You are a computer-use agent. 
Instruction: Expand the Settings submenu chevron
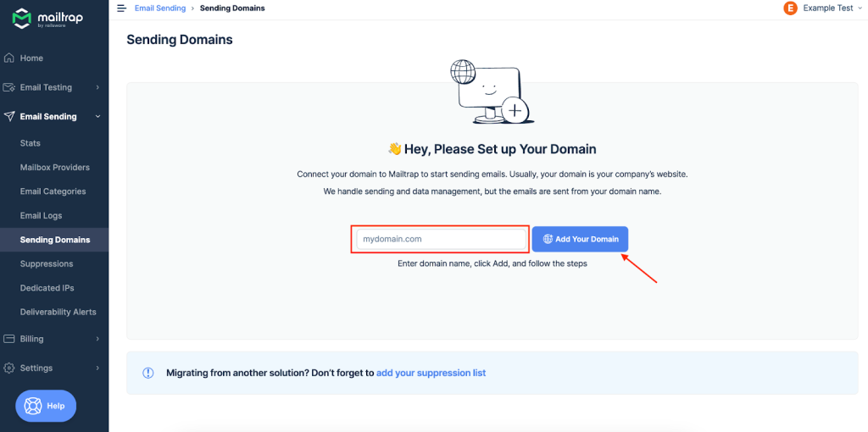pos(97,368)
